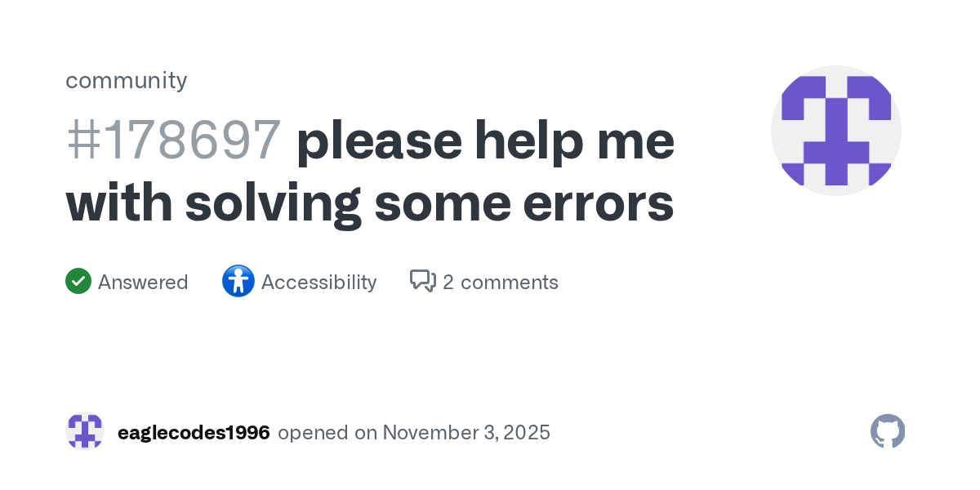
Task: Click the green Answered checkmark icon
Action: [x=78, y=282]
